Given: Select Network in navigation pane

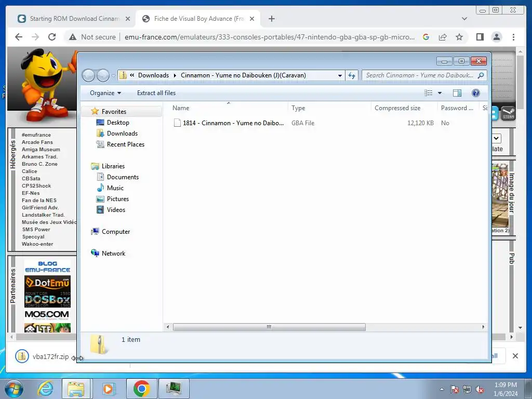Looking at the screenshot, I should click(x=113, y=254).
